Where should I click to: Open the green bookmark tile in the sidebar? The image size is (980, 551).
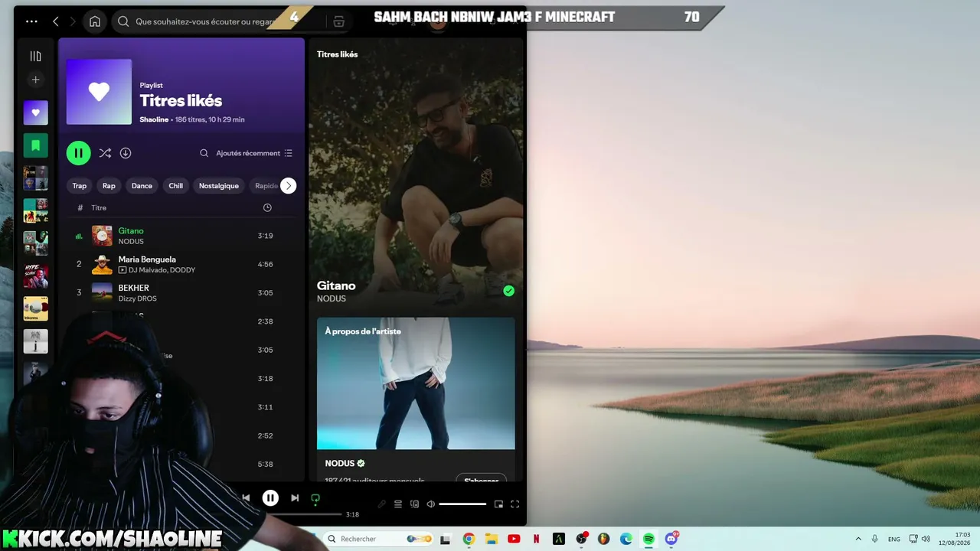pyautogui.click(x=35, y=145)
